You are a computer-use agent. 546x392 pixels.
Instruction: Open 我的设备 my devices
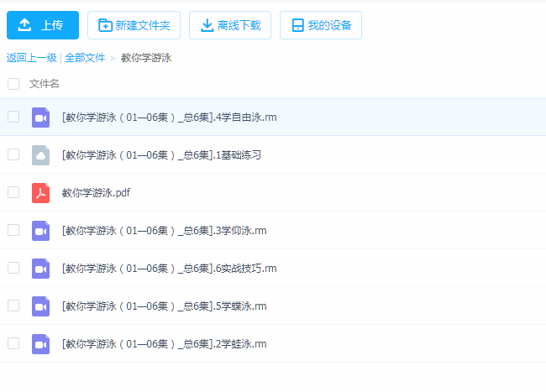click(x=321, y=25)
